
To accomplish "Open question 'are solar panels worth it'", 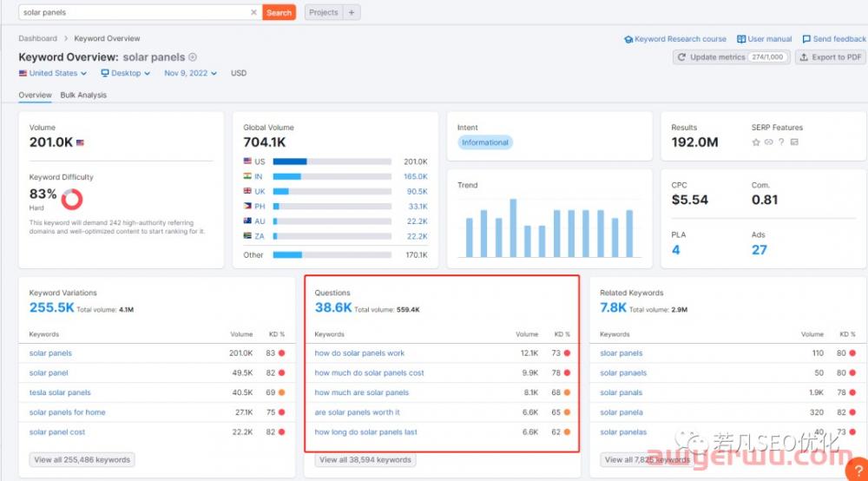I will pos(357,413).
